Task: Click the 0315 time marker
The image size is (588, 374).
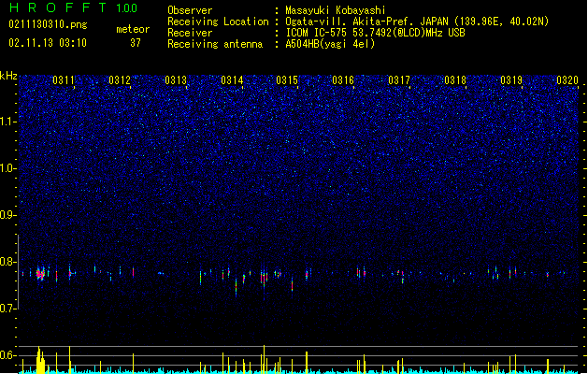Action: tap(287, 80)
